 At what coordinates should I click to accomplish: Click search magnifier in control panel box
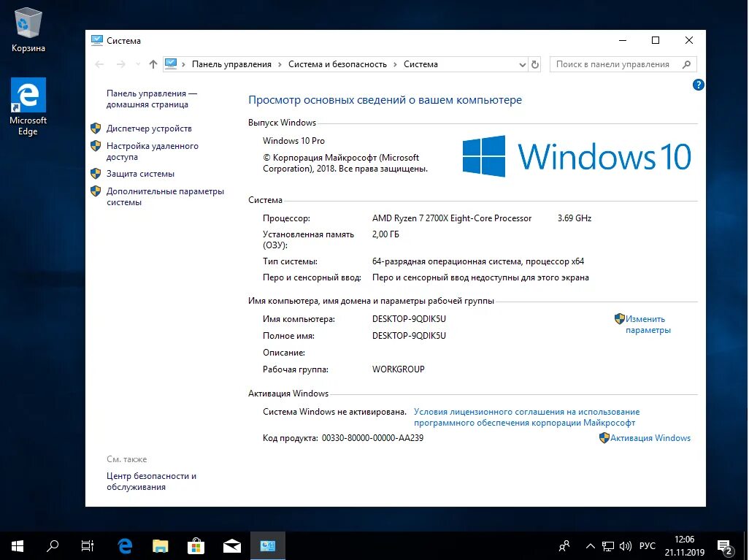(686, 64)
